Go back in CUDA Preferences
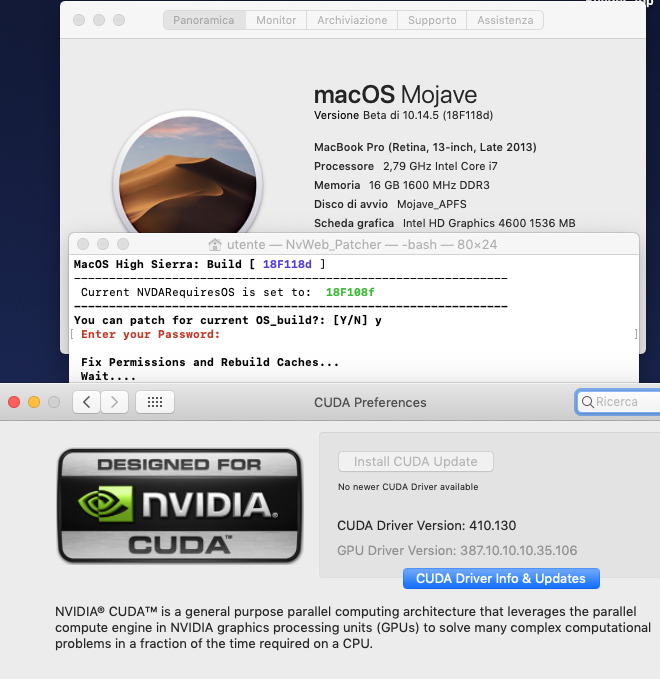This screenshot has width=660, height=679. pos(87,402)
